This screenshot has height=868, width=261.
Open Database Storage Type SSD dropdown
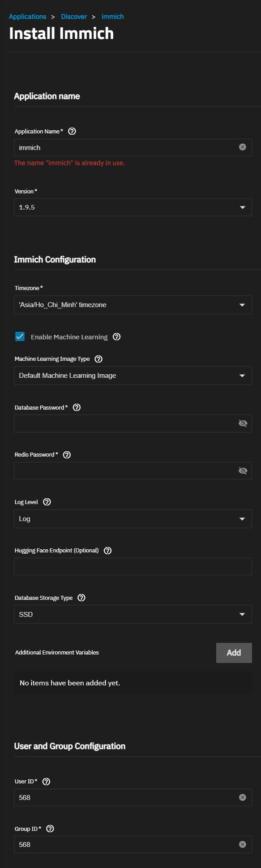coord(133,614)
